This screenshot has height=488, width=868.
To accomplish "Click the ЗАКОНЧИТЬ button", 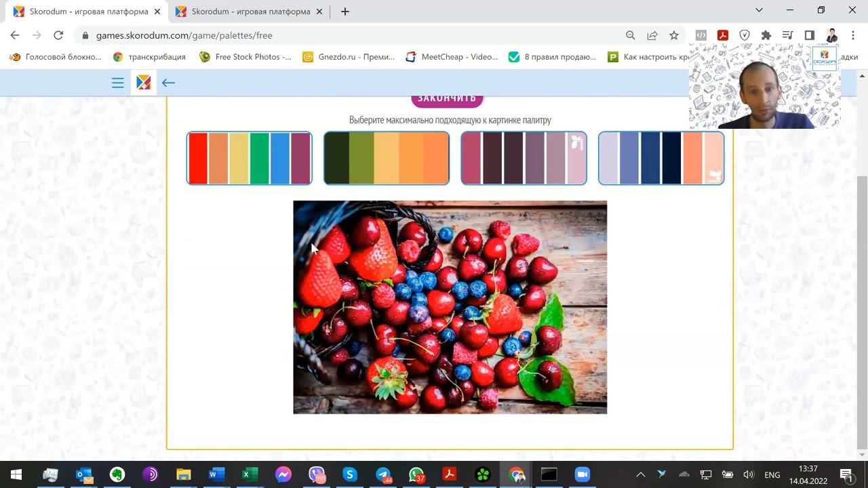I will 447,99.
